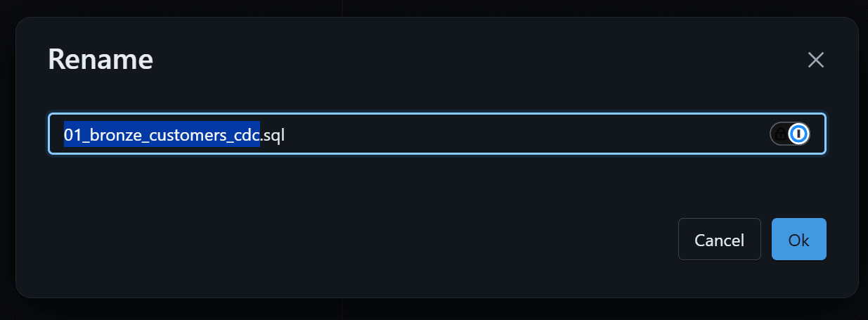Image resolution: width=868 pixels, height=320 pixels.
Task: Click the padlock icon inside the filename field
Action: (x=780, y=134)
